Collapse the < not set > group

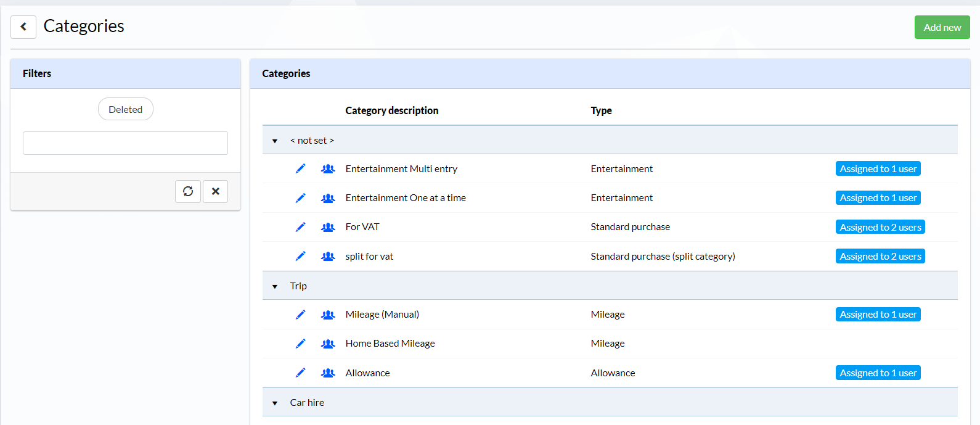click(275, 141)
